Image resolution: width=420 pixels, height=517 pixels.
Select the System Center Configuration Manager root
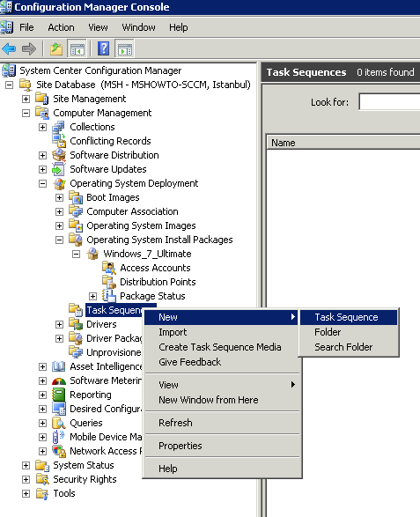(100, 70)
